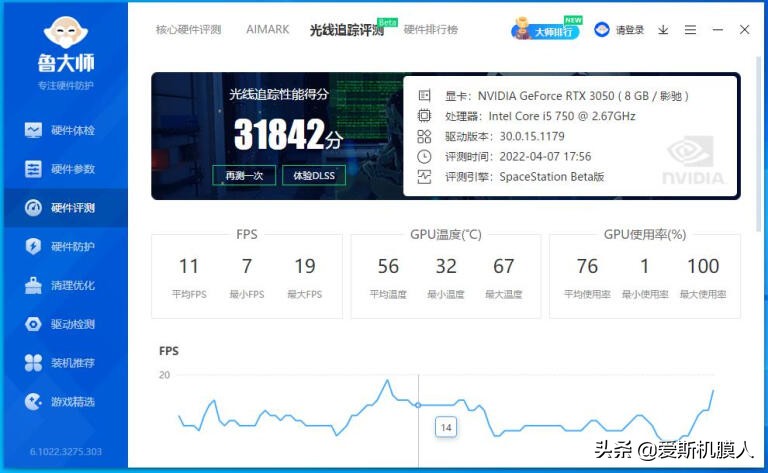Viewport: 768px width, 473px height.
Task: Click the 显卡 graphics card icon
Action: [x=424, y=95]
